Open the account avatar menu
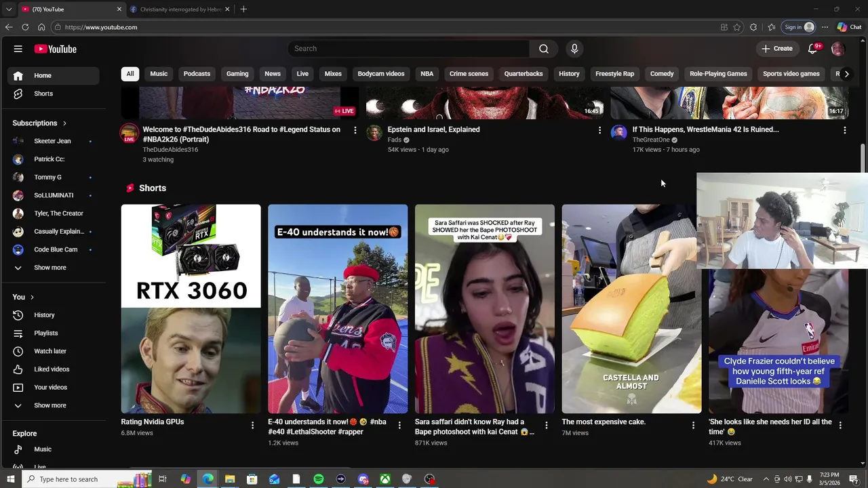Screen dimensions: 868x488 [x=837, y=49]
